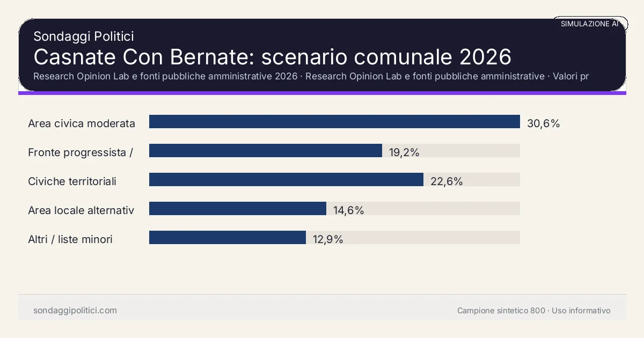Click the SIMULAZIONE AI badge

589,24
